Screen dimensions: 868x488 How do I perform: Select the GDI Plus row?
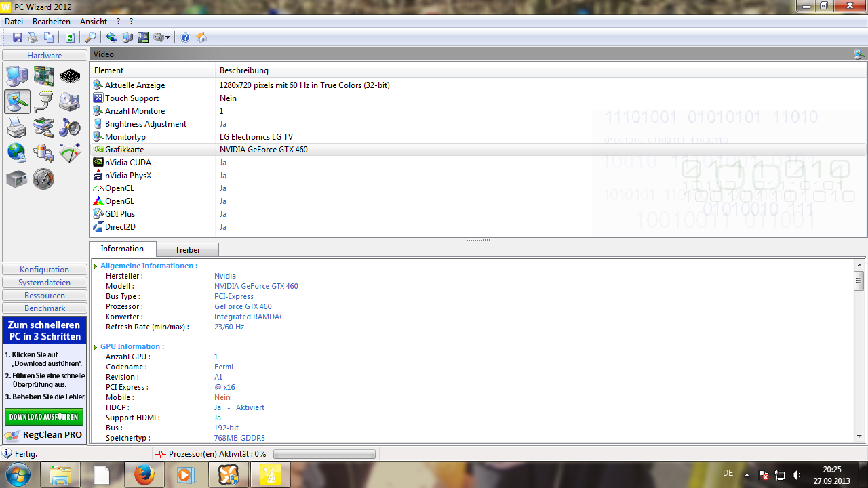[479, 214]
